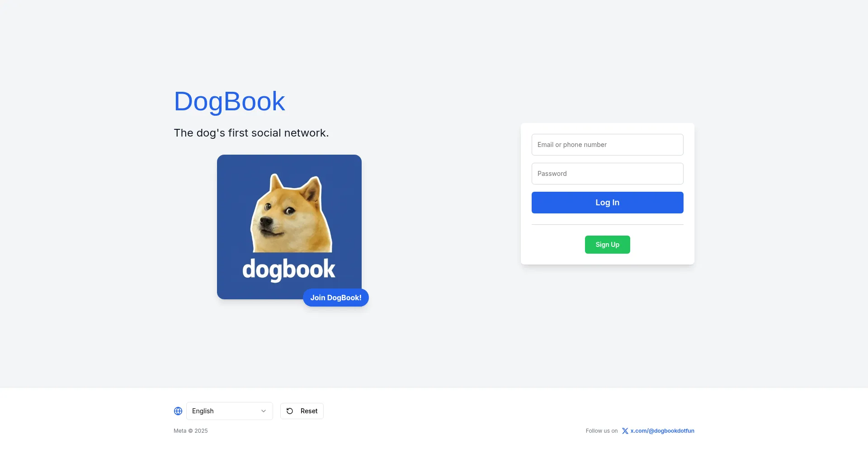This screenshot has width=868, height=449.
Task: Click the large DogBook heading
Action: tap(229, 101)
